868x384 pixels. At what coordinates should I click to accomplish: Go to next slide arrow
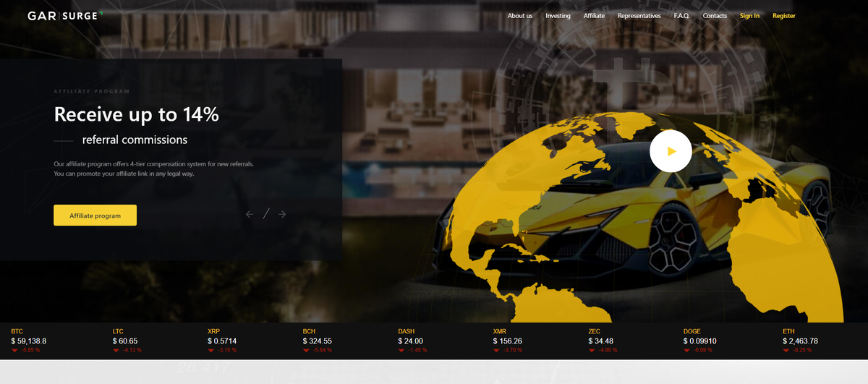pos(282,214)
